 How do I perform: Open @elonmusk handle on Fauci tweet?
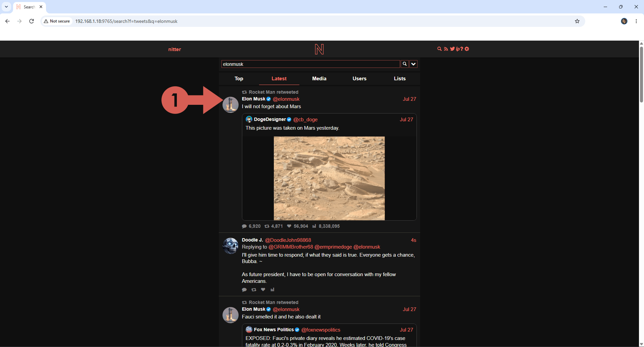286,309
